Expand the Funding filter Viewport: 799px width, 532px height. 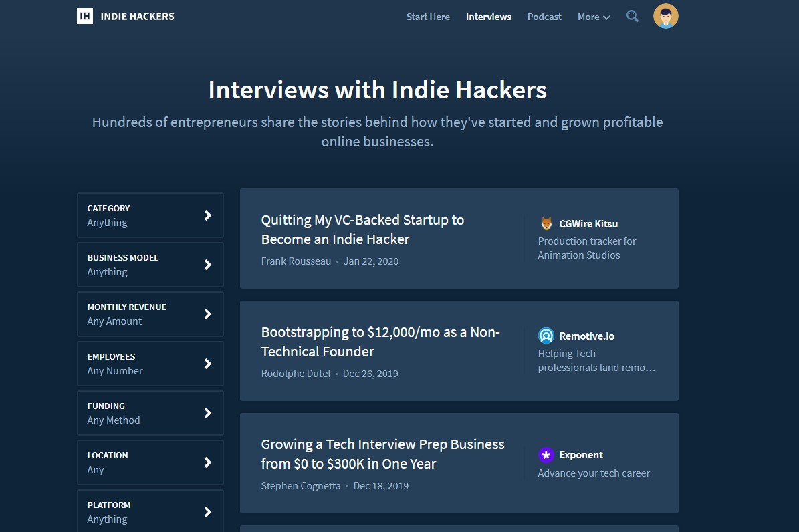(150, 412)
